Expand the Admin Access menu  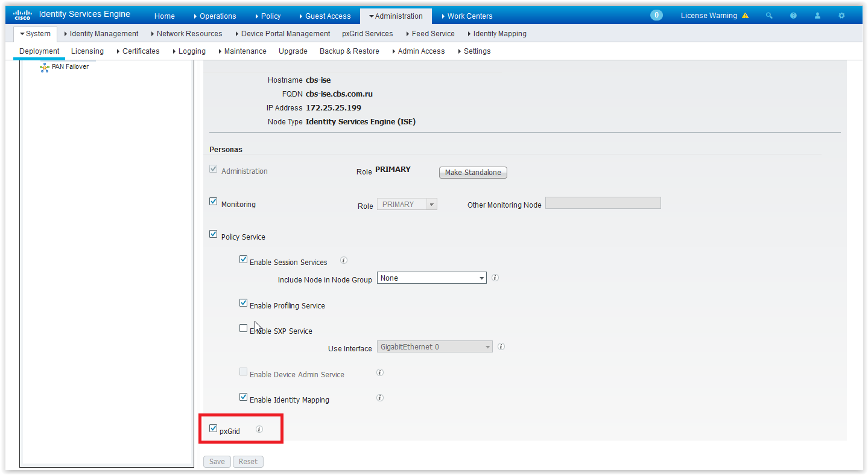point(419,51)
